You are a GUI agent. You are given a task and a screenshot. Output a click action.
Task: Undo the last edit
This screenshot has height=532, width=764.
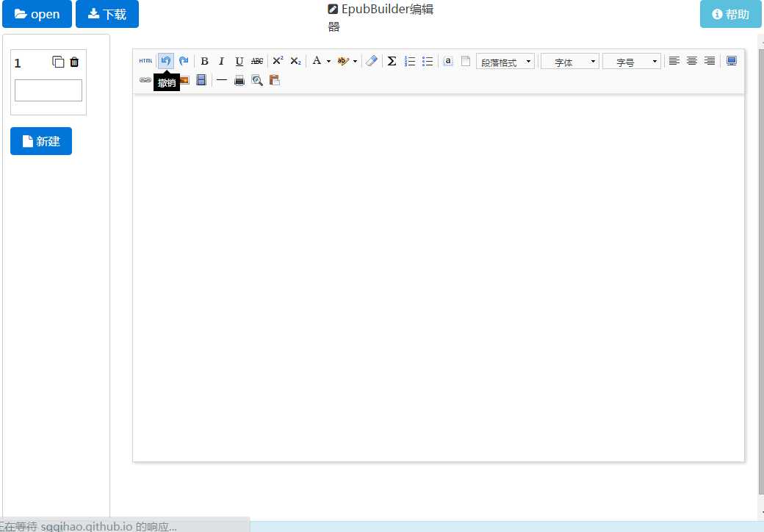point(166,61)
